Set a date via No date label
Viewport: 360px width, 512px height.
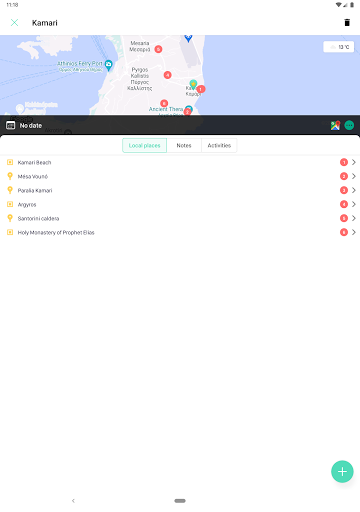31,126
